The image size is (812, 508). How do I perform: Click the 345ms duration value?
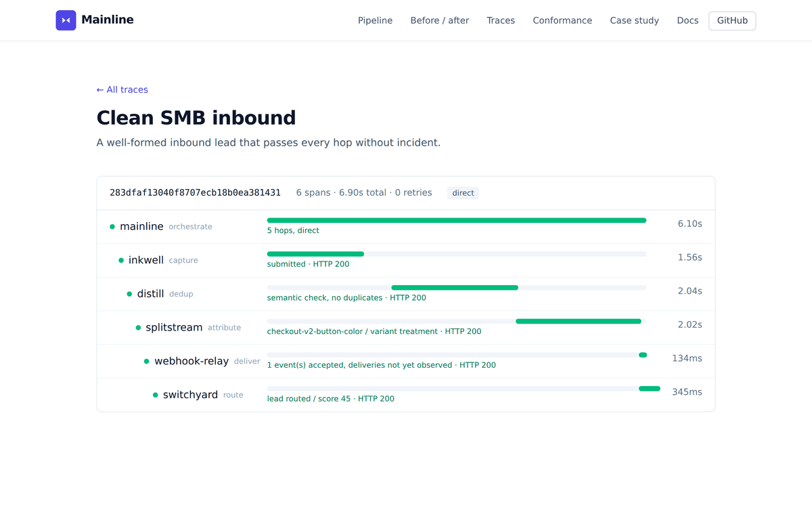coord(687,391)
